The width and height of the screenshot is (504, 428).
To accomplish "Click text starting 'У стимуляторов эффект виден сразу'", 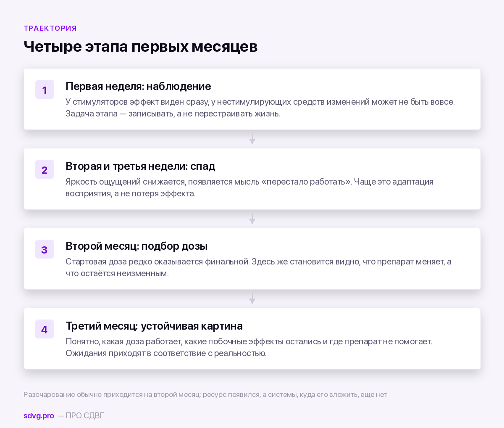I will point(260,108).
